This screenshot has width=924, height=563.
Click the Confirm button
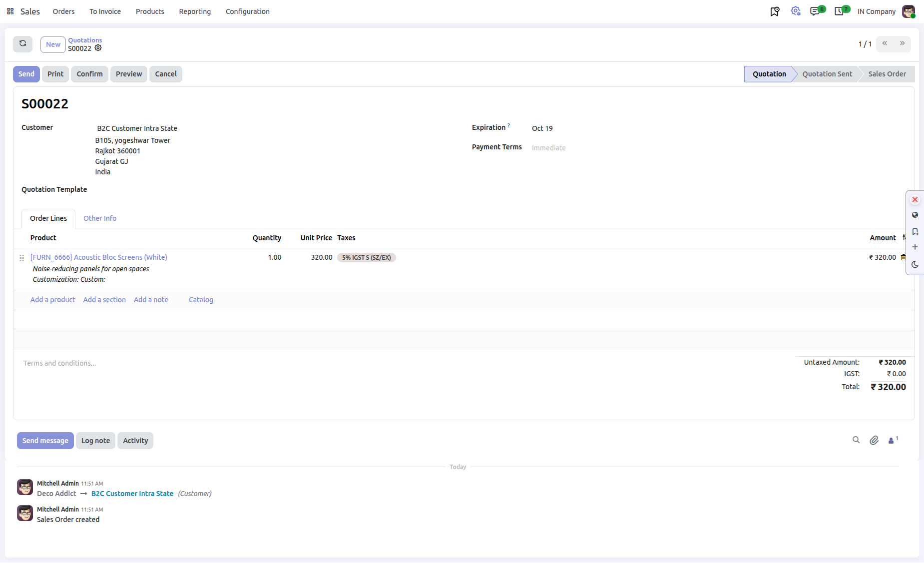(x=89, y=74)
